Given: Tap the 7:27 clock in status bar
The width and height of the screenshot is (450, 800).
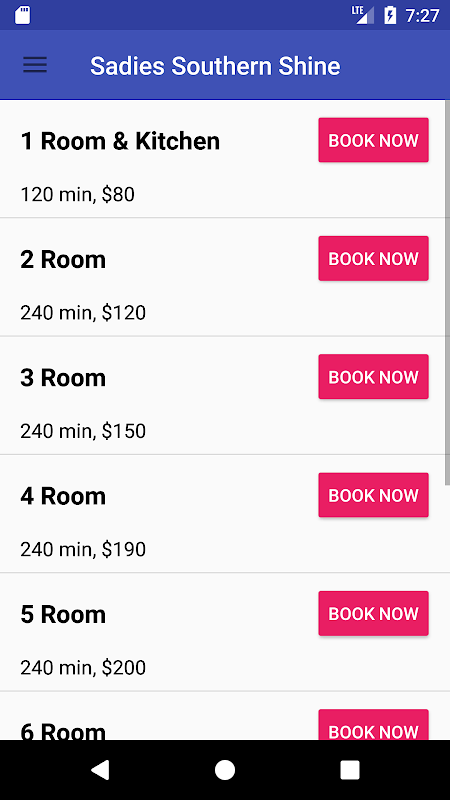Looking at the screenshot, I should tap(422, 15).
